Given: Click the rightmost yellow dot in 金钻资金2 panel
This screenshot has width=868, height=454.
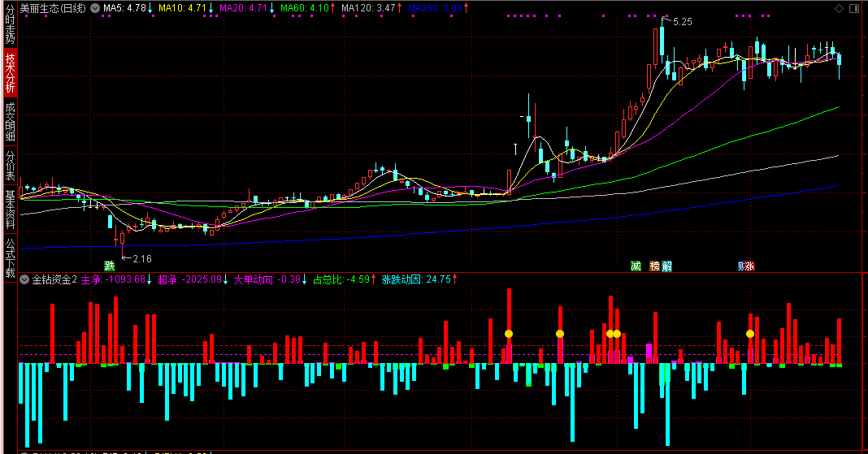Looking at the screenshot, I should coord(750,334).
